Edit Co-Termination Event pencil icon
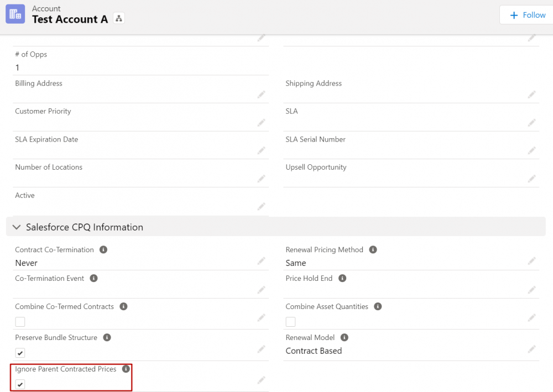The image size is (553, 392). [x=261, y=290]
